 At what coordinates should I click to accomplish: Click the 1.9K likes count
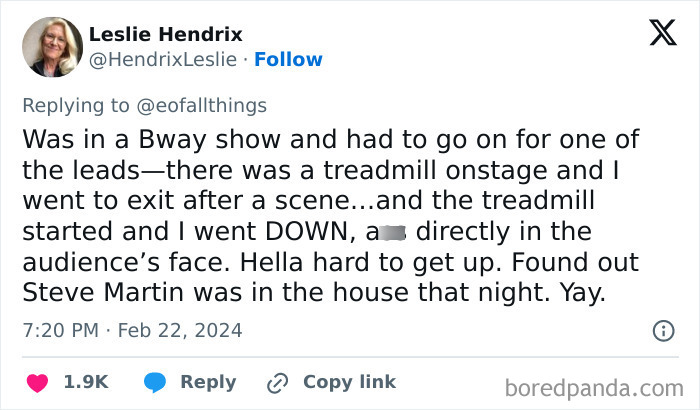click(86, 382)
